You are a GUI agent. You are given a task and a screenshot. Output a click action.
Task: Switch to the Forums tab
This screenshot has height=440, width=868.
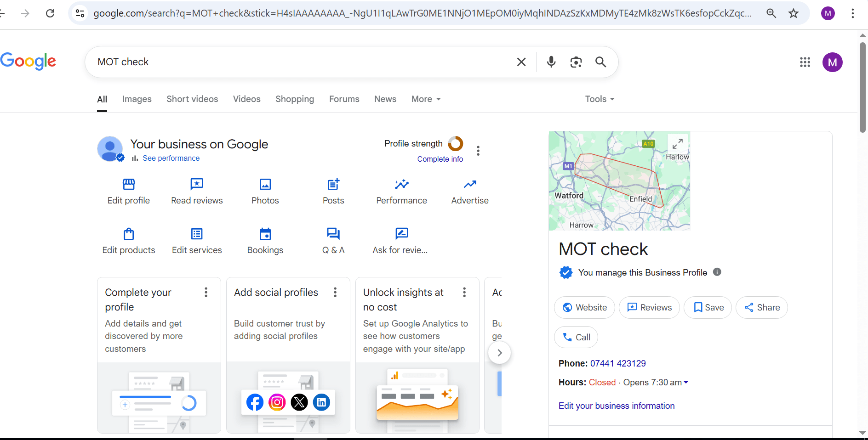point(344,99)
